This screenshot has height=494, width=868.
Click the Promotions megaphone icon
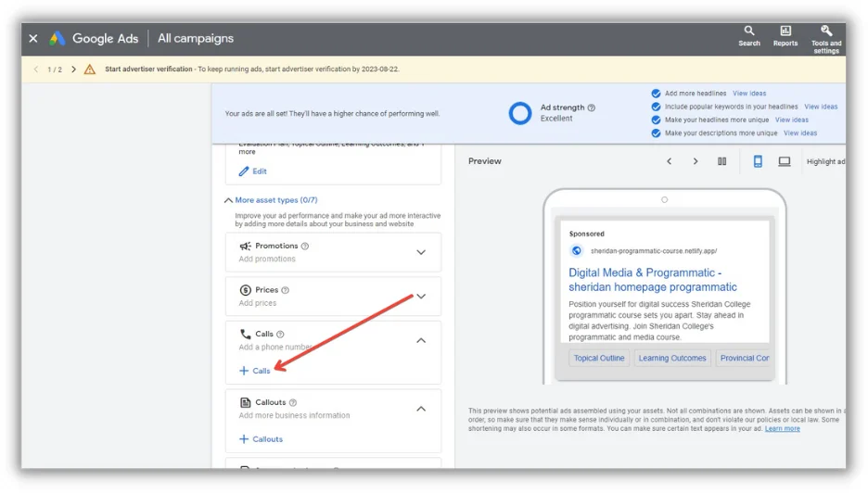pos(245,247)
